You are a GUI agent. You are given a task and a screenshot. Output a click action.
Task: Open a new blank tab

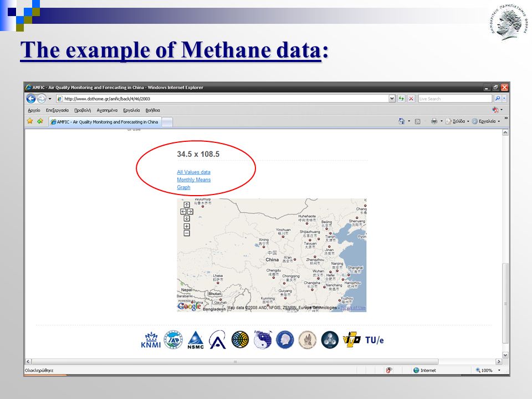click(x=167, y=122)
